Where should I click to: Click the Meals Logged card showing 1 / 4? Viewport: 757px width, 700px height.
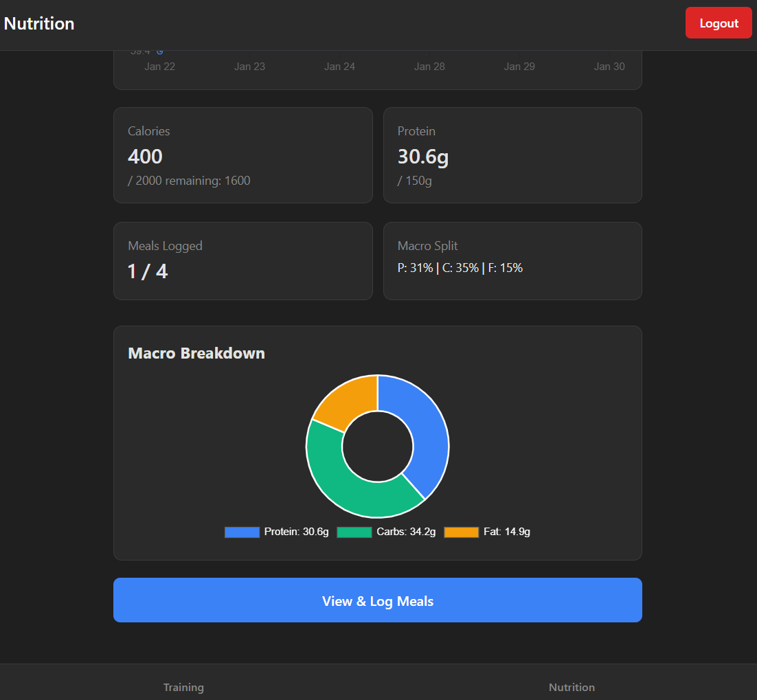[242, 260]
